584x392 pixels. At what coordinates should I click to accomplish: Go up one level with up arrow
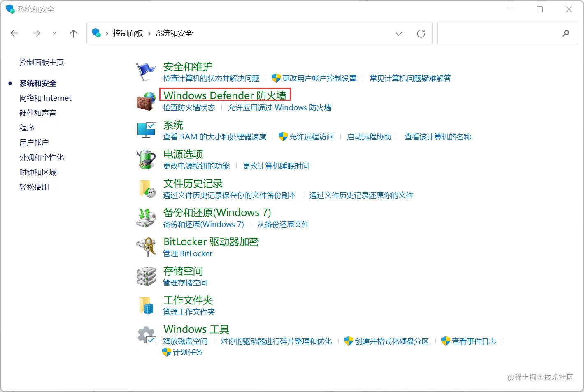[x=74, y=33]
